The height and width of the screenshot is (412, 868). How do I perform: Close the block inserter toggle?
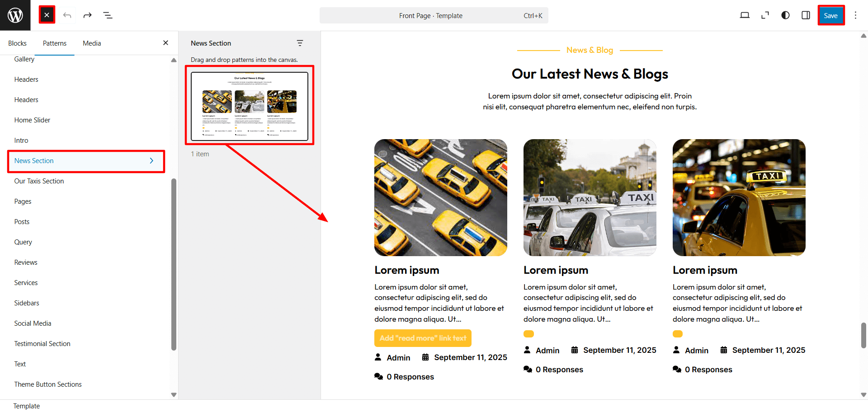coord(47,15)
